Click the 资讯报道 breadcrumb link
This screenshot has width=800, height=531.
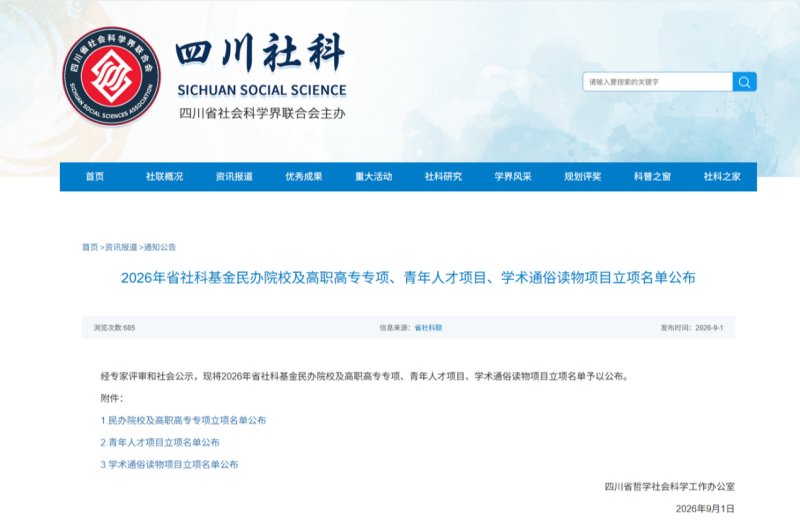[x=121, y=247]
